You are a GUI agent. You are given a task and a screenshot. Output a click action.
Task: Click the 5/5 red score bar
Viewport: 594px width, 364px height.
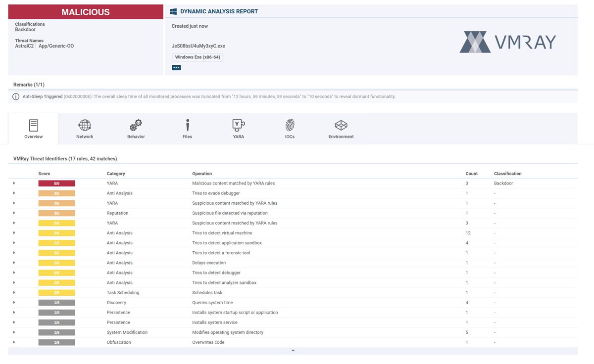pyautogui.click(x=57, y=183)
